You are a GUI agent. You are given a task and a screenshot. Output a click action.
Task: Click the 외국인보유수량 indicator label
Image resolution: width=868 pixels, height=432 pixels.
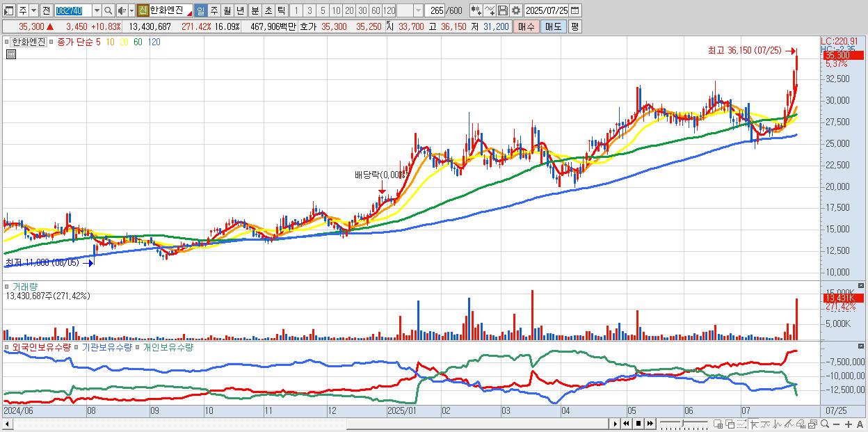click(42, 346)
